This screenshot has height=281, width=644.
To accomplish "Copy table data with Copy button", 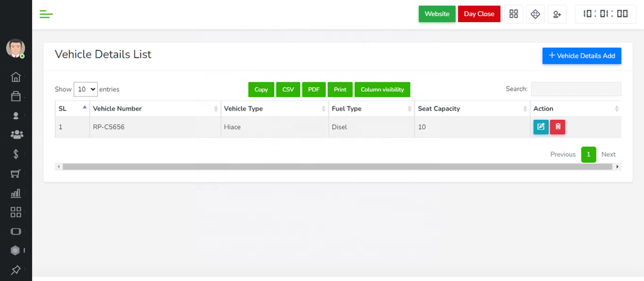I will coord(261,90).
